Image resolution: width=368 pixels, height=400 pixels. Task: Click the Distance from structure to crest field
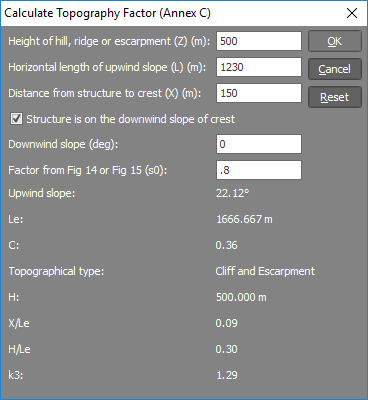point(259,93)
